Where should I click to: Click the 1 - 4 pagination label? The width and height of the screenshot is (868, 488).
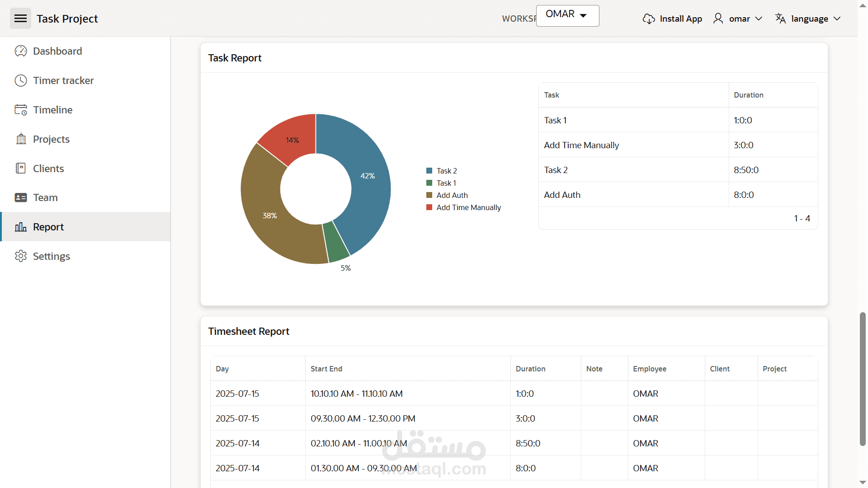click(x=802, y=218)
